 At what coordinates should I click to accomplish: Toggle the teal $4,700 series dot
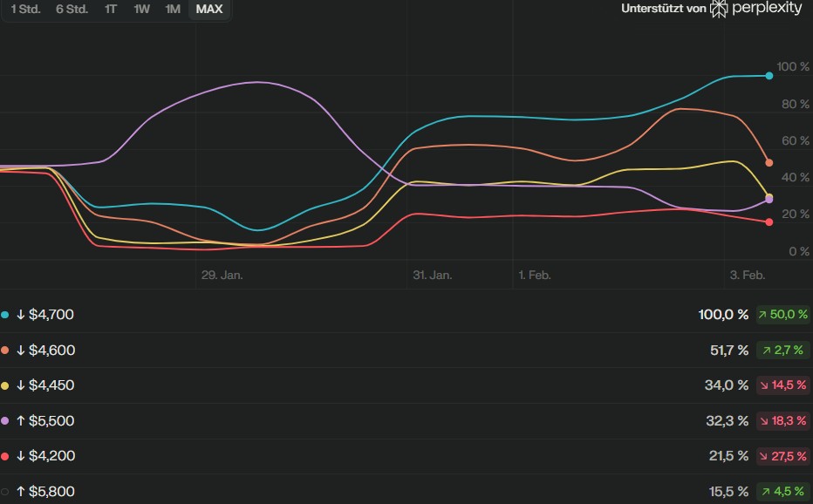pyautogui.click(x=6, y=315)
